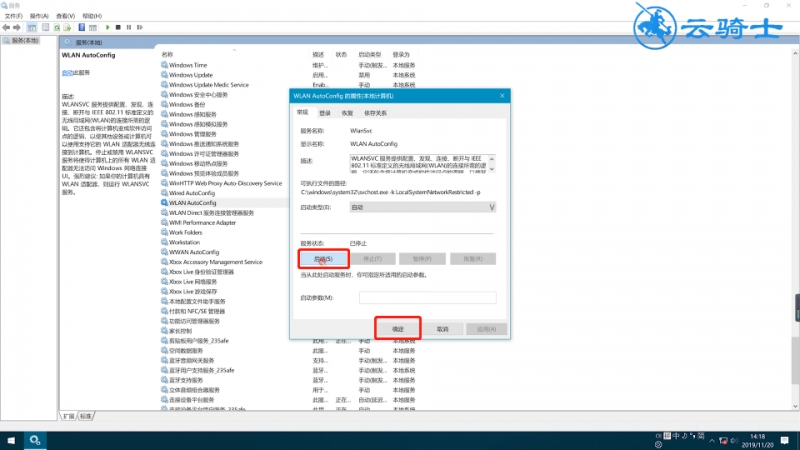Click the green Start Service play icon
The width and height of the screenshot is (800, 450).
108,27
